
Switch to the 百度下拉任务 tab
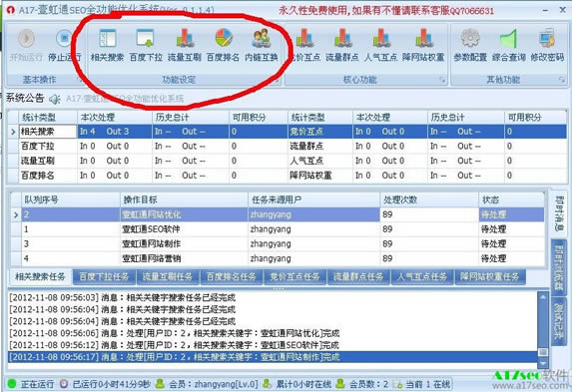point(104,277)
